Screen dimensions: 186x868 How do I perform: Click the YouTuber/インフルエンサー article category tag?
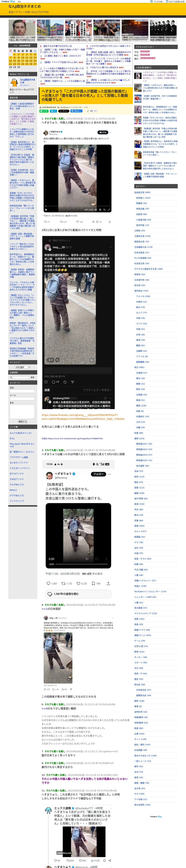(x=71, y=107)
